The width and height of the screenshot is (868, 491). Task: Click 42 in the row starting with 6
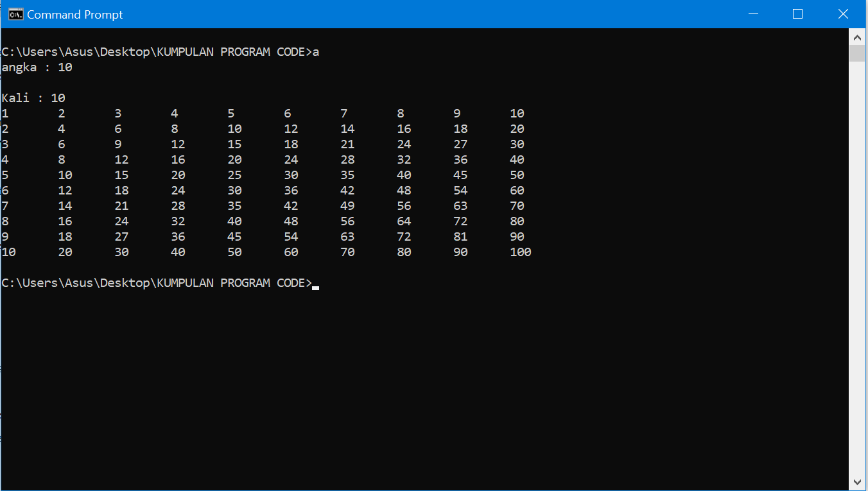[347, 191]
